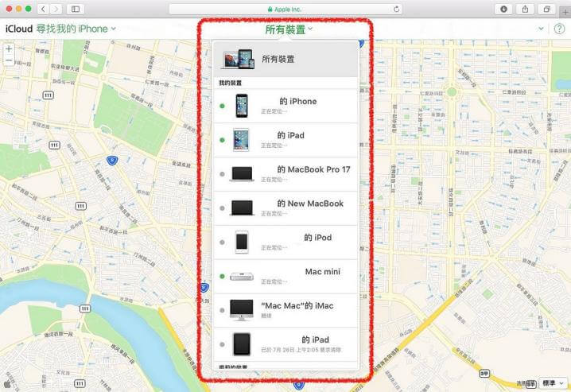Image resolution: width=571 pixels, height=392 pixels.
Task: Select the Mac mini device row
Action: point(285,276)
